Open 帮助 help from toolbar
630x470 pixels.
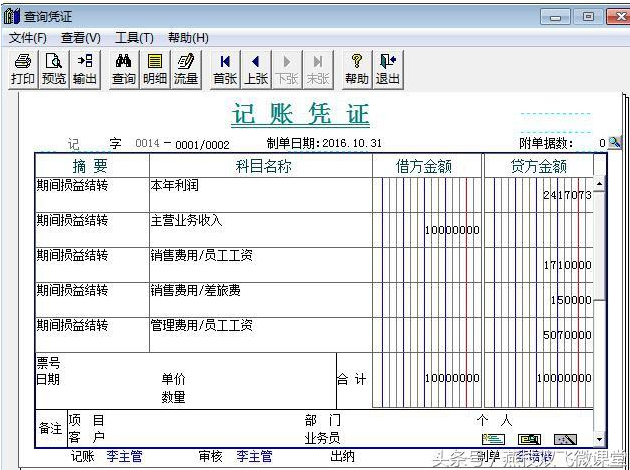click(356, 69)
